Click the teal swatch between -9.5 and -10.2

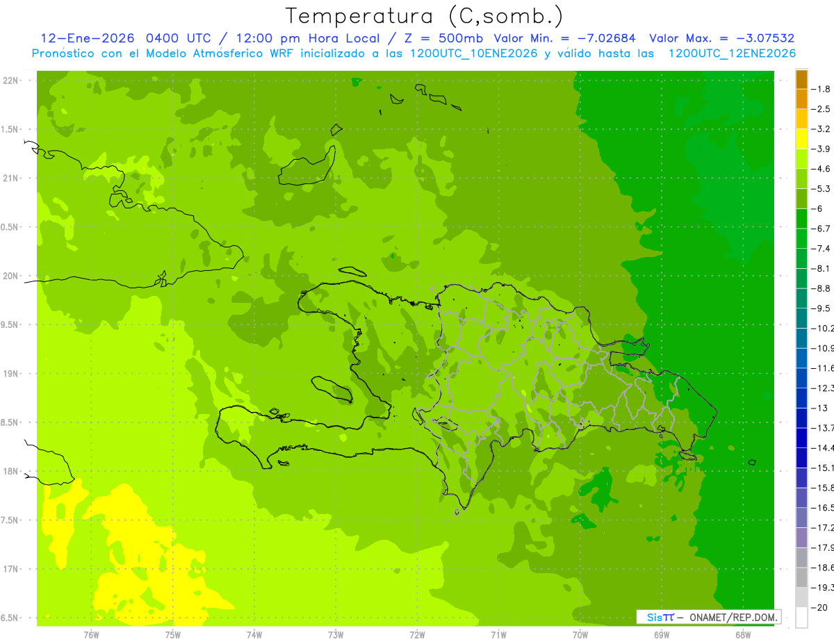pos(801,318)
